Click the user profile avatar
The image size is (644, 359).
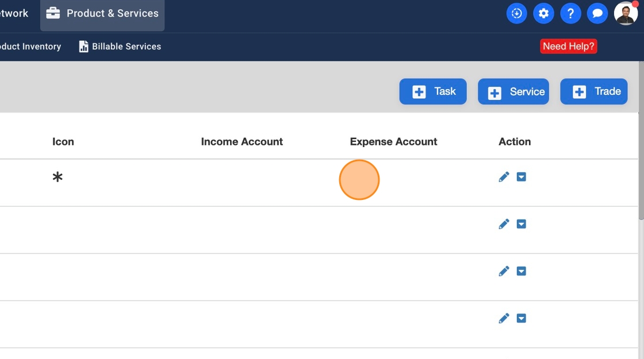[x=626, y=13]
